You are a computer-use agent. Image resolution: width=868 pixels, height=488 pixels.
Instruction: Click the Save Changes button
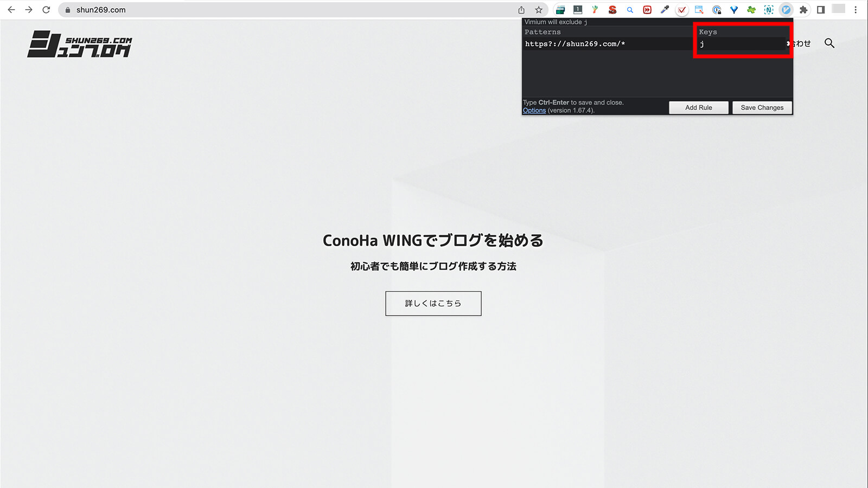pyautogui.click(x=762, y=107)
